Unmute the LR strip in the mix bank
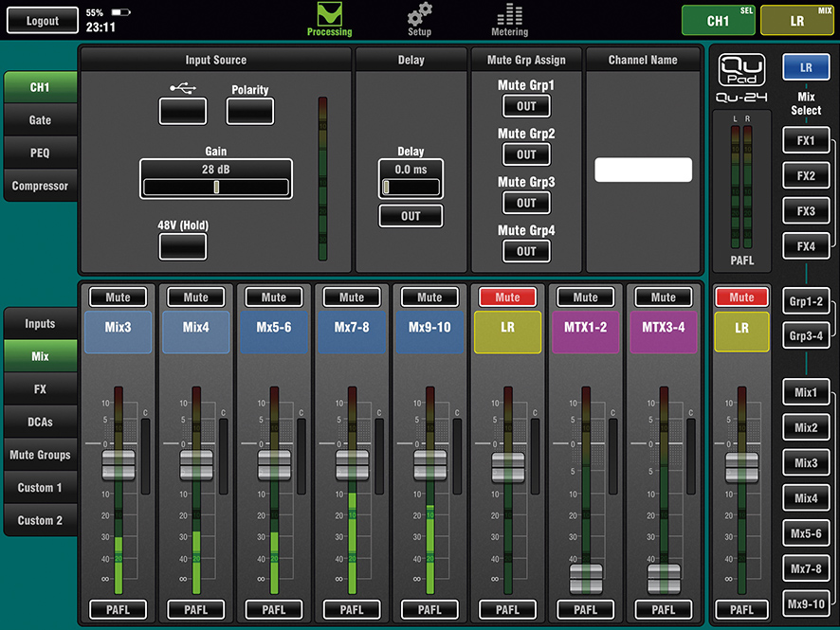Screen dimensions: 840x630 (x=507, y=297)
